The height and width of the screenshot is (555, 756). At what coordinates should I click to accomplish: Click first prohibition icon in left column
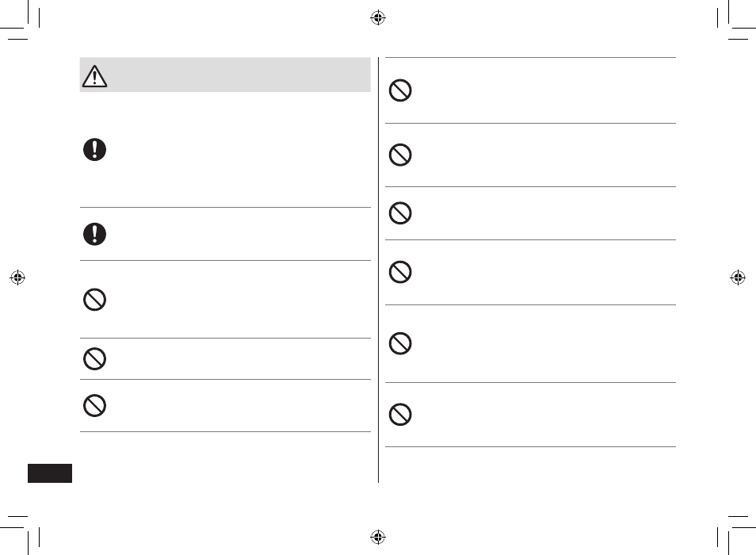pyautogui.click(x=94, y=300)
